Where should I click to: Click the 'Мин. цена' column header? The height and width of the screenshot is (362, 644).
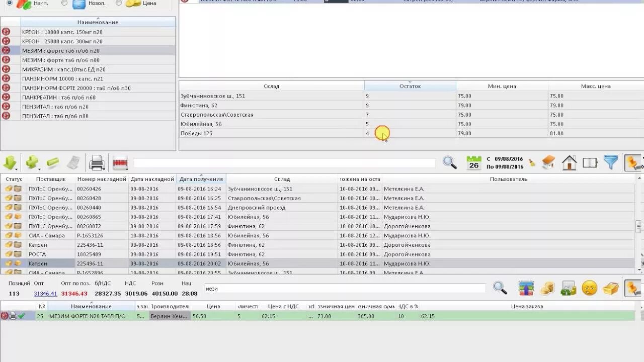[502, 86]
